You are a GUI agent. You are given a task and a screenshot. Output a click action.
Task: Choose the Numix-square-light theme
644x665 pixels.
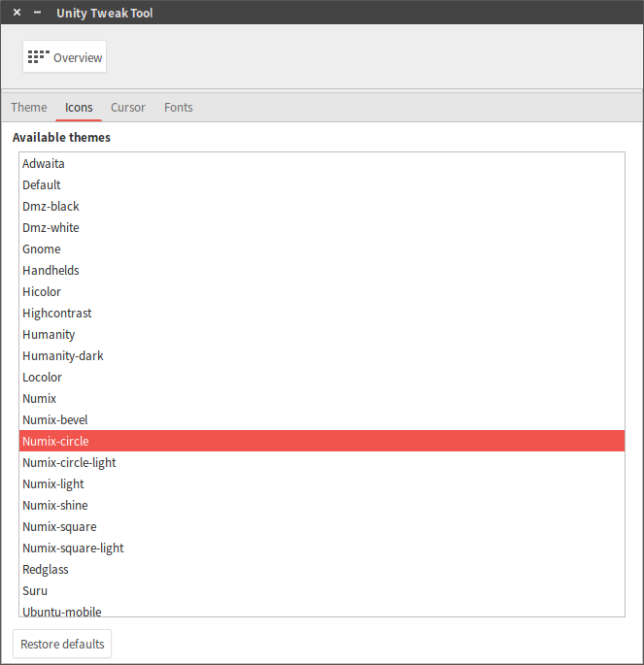click(x=322, y=548)
